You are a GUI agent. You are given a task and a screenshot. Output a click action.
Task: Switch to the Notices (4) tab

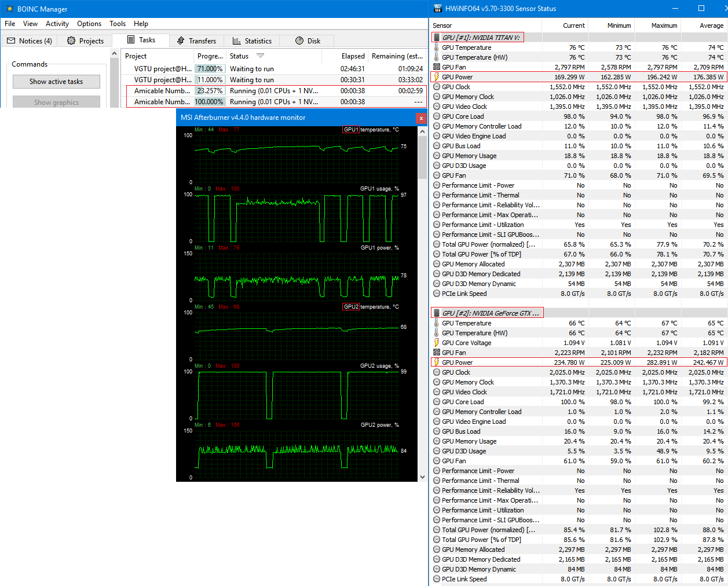(x=30, y=41)
